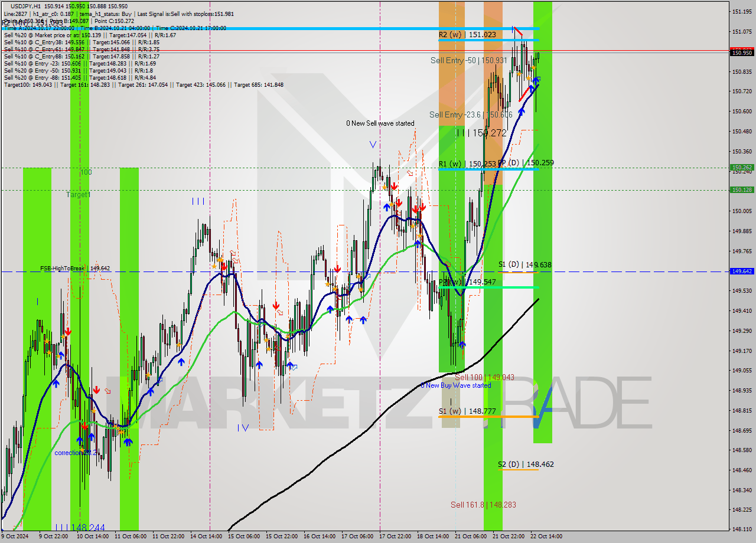The image size is (756, 543).
Task: Click the 'Sell %10 @ Entry -23: 150.606' line
Action: click(x=80, y=63)
